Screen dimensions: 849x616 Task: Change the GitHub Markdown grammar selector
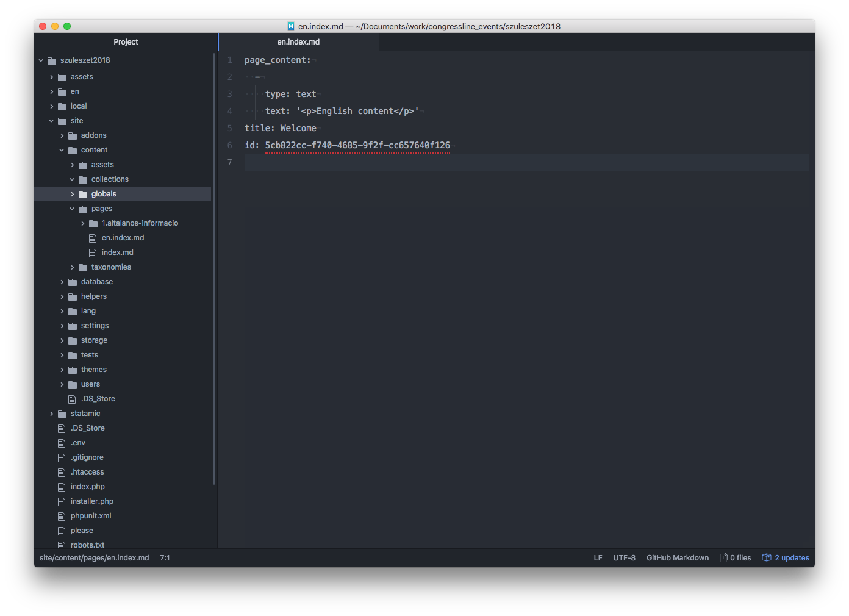(678, 557)
